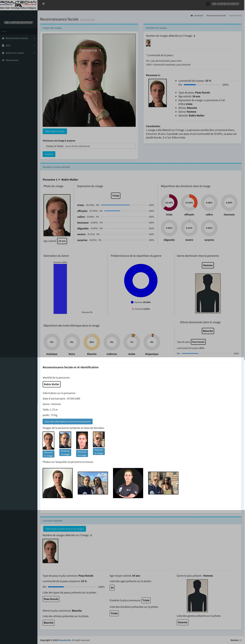The image size is (245, 644).
Task: Click the blue gender donut chart
Action: pos(141,280)
